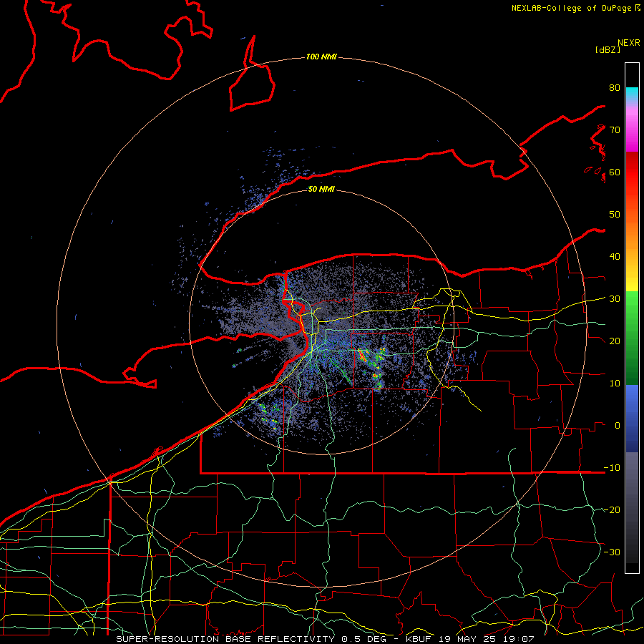The width and height of the screenshot is (644, 644).
Task: Click the 100 NMI range ring label
Action: 321,57
